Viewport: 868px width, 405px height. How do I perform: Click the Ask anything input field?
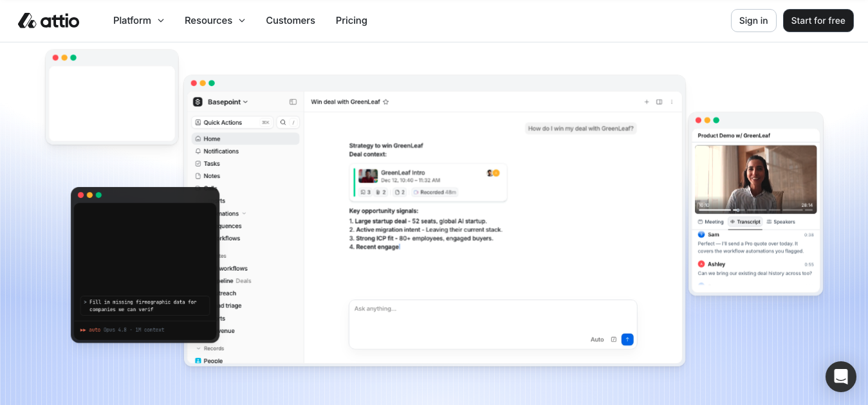[x=493, y=315]
